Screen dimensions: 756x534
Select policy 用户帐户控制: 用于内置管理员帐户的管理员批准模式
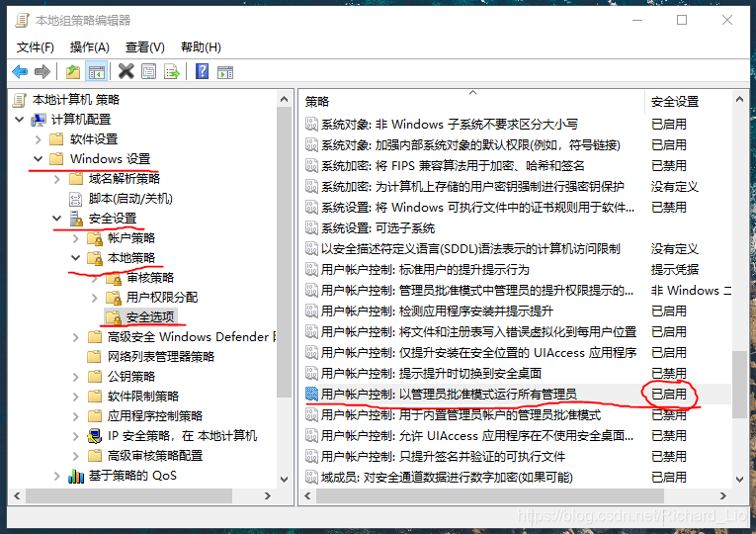coord(461,415)
